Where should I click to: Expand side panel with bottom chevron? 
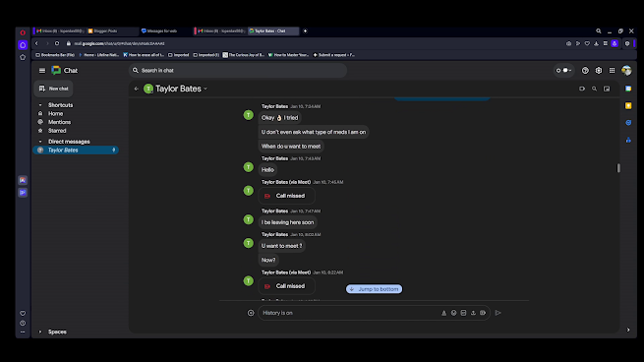(628, 330)
